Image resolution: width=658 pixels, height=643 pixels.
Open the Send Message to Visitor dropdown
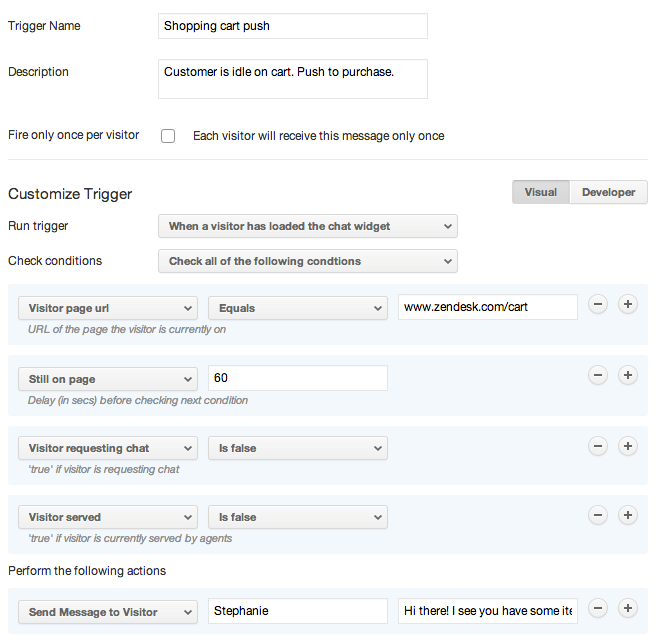tap(107, 612)
